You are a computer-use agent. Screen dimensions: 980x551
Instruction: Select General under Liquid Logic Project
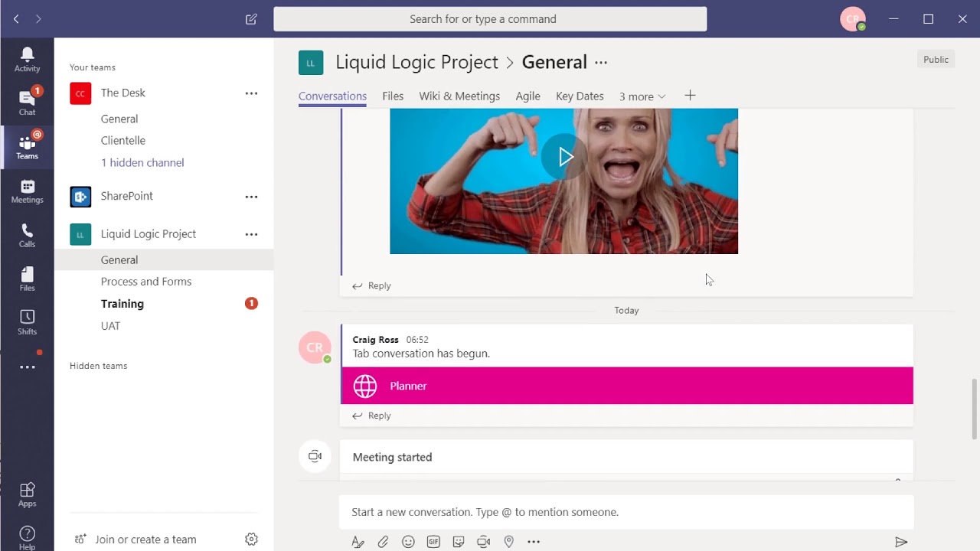click(164, 260)
